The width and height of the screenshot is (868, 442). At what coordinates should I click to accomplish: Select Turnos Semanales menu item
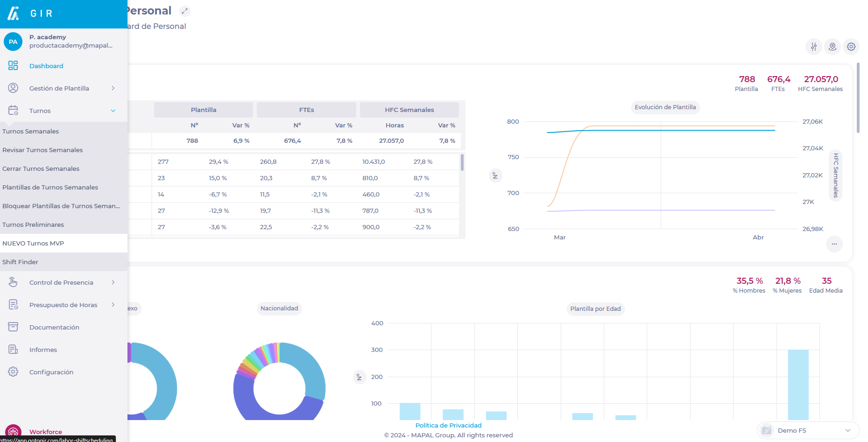31,131
